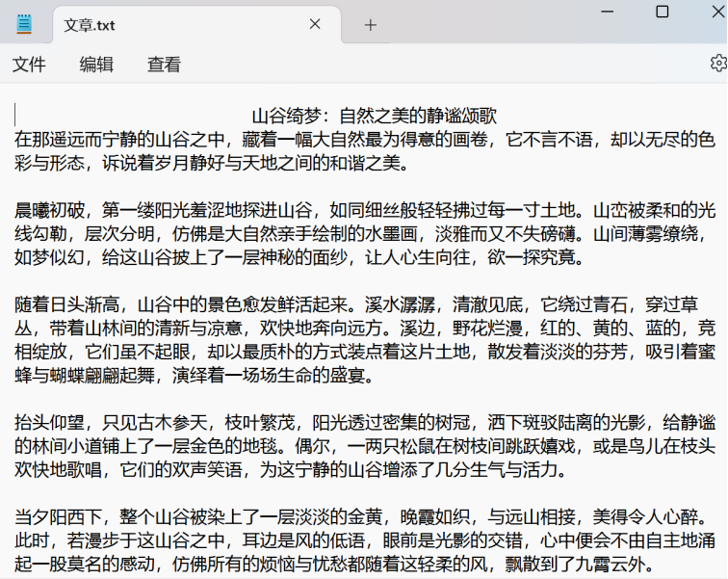728x579 pixels.
Task: Click the line starting 随着日头渐高
Action: (356, 304)
